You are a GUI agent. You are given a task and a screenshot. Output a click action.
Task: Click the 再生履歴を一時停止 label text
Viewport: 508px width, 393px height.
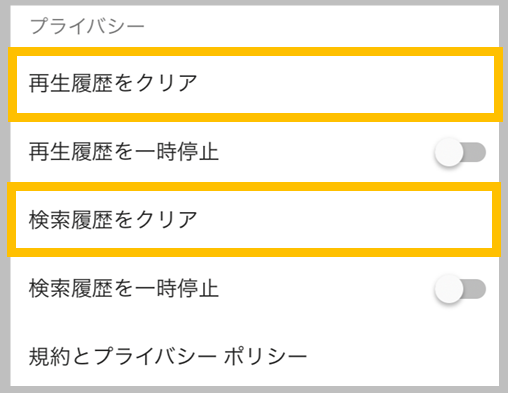[x=124, y=152]
